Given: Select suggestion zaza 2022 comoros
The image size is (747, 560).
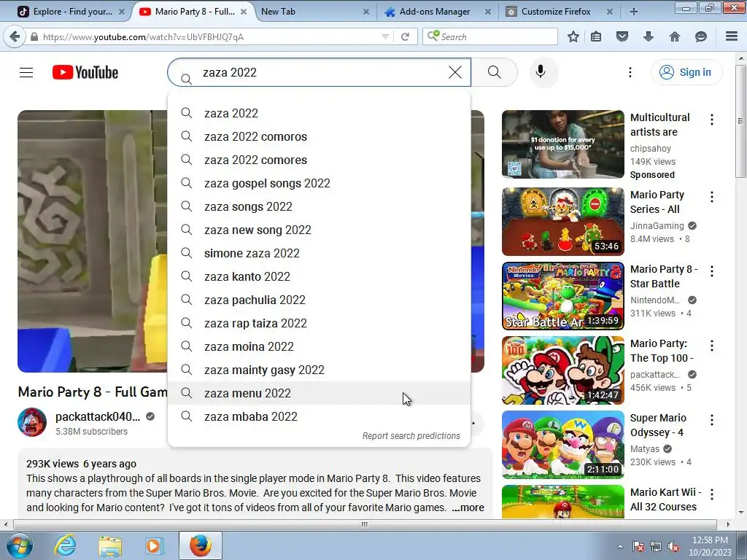Looking at the screenshot, I should [319, 136].
